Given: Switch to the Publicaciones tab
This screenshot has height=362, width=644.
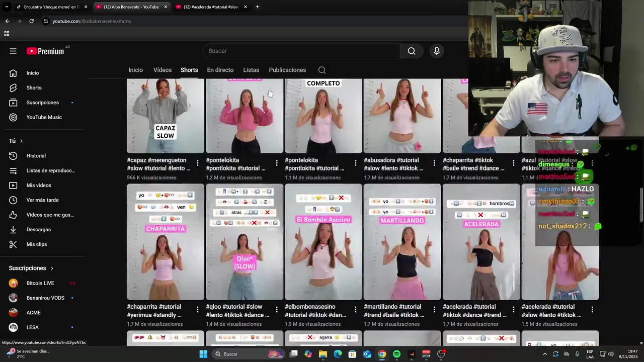Looking at the screenshot, I should [287, 70].
